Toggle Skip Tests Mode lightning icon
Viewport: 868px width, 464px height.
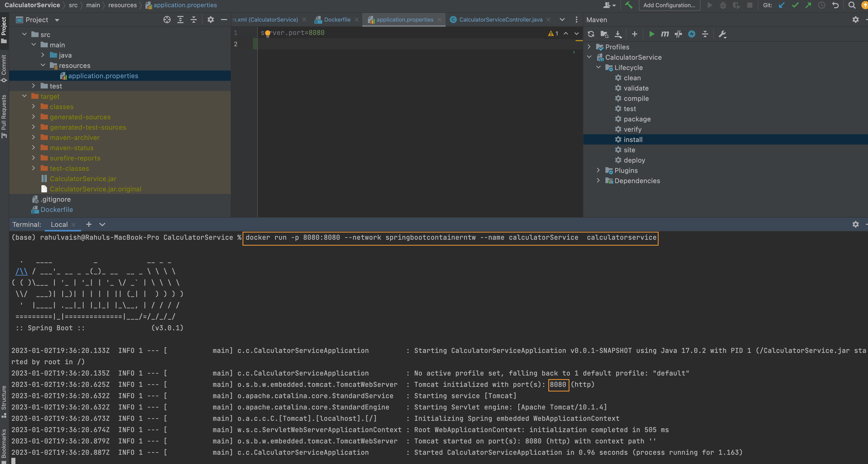coord(692,34)
